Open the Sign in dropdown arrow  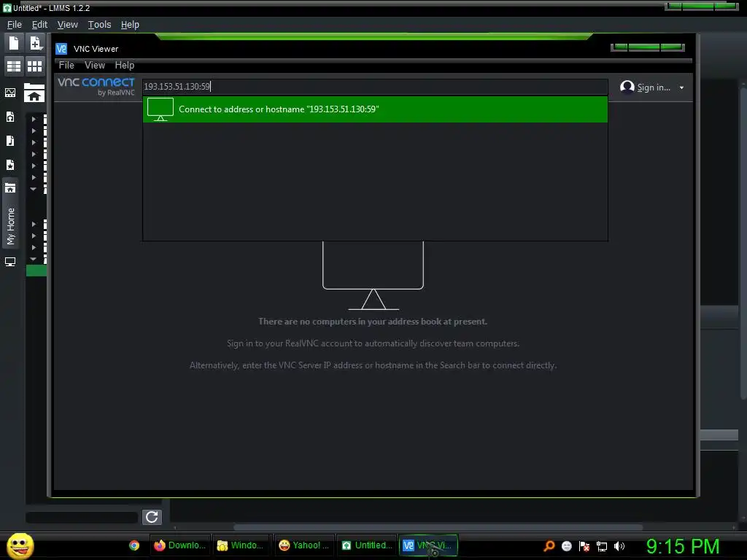point(682,87)
